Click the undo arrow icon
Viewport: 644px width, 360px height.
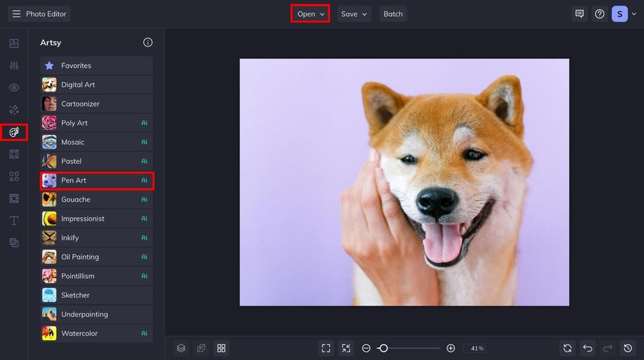(588, 348)
